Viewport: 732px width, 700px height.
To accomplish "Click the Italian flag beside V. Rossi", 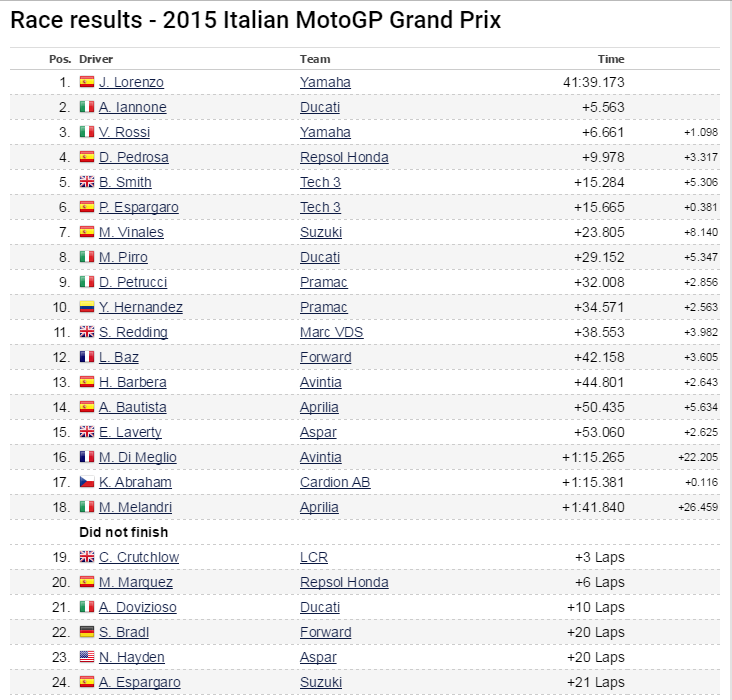I will [x=87, y=132].
